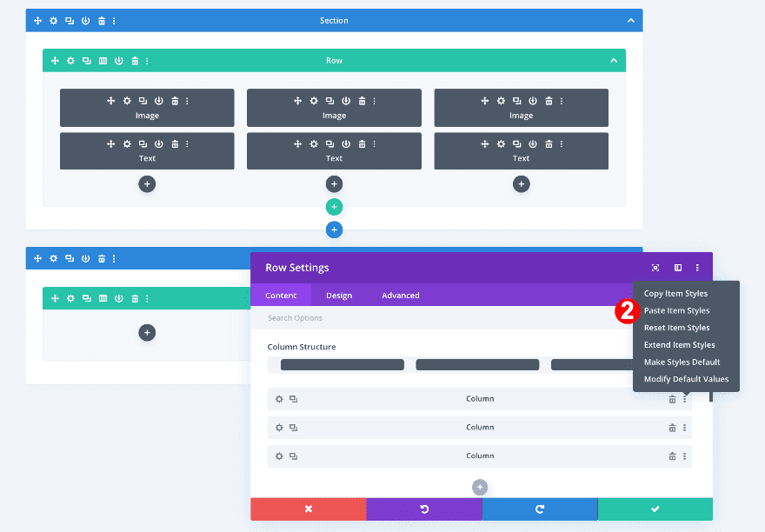765x532 pixels.
Task: Open the Row Settings three-dot options menu
Action: click(697, 268)
